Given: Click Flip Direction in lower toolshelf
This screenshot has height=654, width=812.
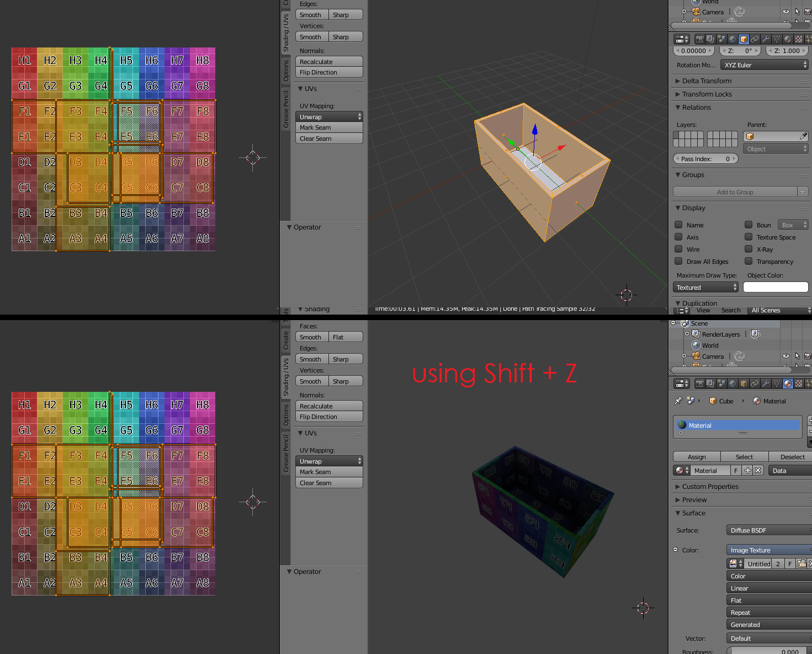Looking at the screenshot, I should coord(330,417).
